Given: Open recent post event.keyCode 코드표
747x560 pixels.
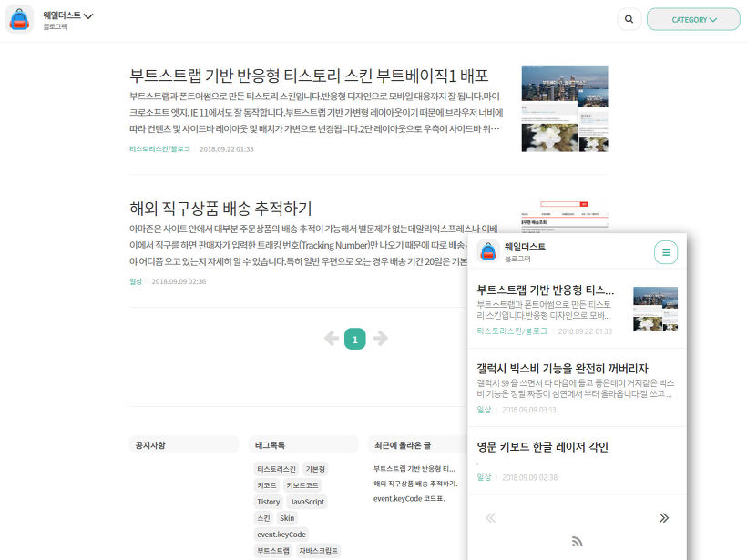Looking at the screenshot, I should tap(409, 499).
